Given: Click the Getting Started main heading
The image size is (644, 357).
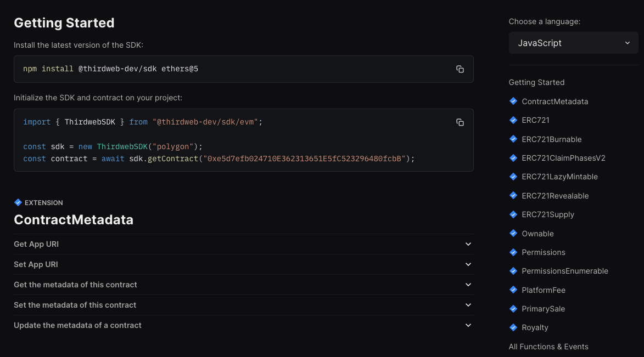Looking at the screenshot, I should click(64, 23).
